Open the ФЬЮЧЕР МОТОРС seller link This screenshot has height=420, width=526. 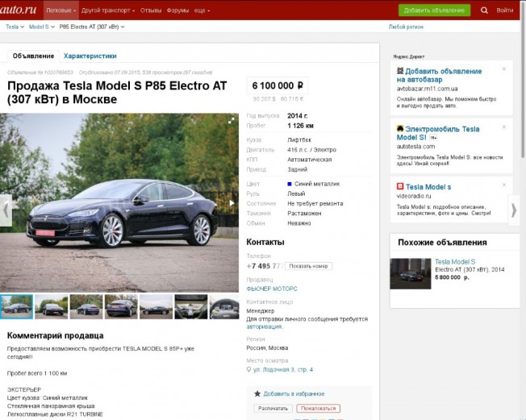(x=272, y=289)
